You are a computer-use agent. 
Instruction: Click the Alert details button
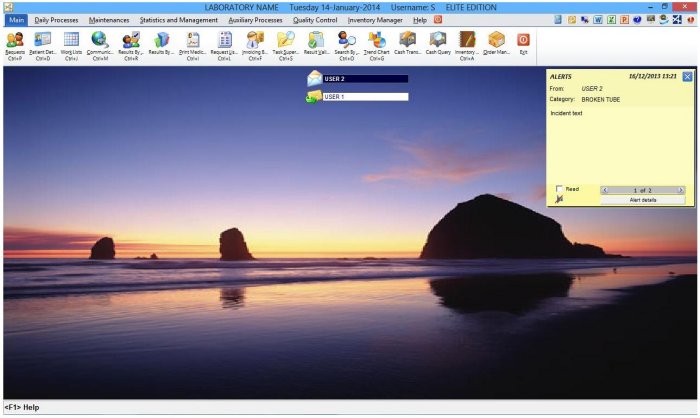[642, 200]
